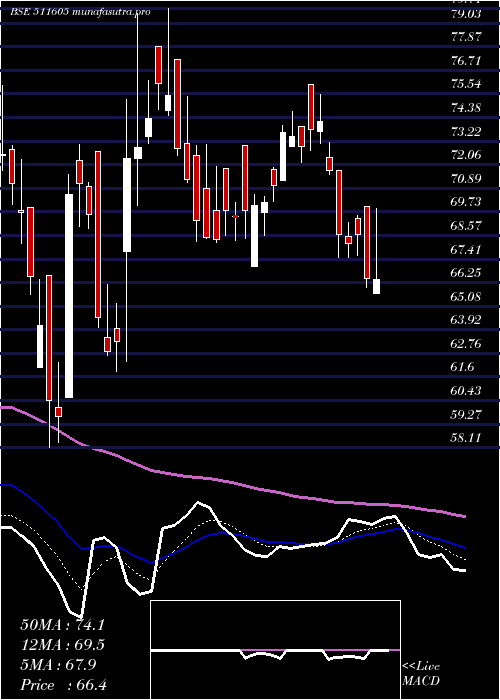The image size is (500, 700).
Task: Select the 66.25 price level label
Action: [x=466, y=273]
